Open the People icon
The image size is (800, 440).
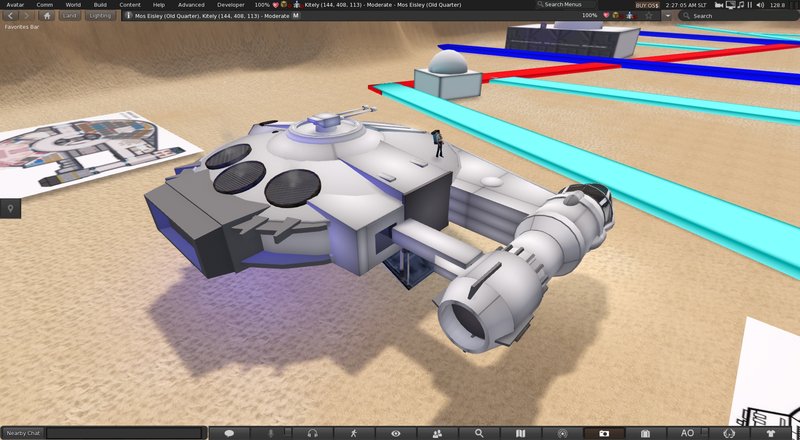point(437,433)
